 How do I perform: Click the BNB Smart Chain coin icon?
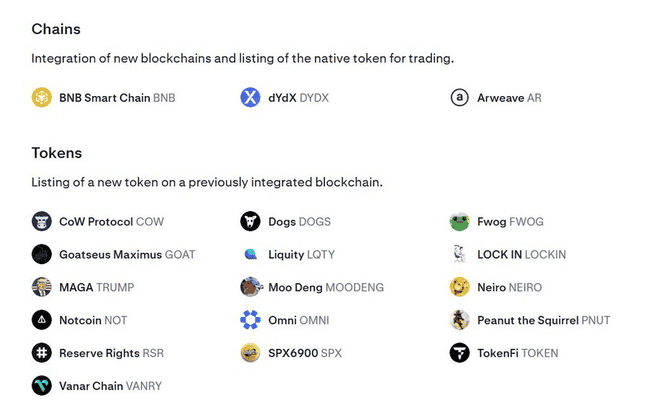click(x=41, y=97)
